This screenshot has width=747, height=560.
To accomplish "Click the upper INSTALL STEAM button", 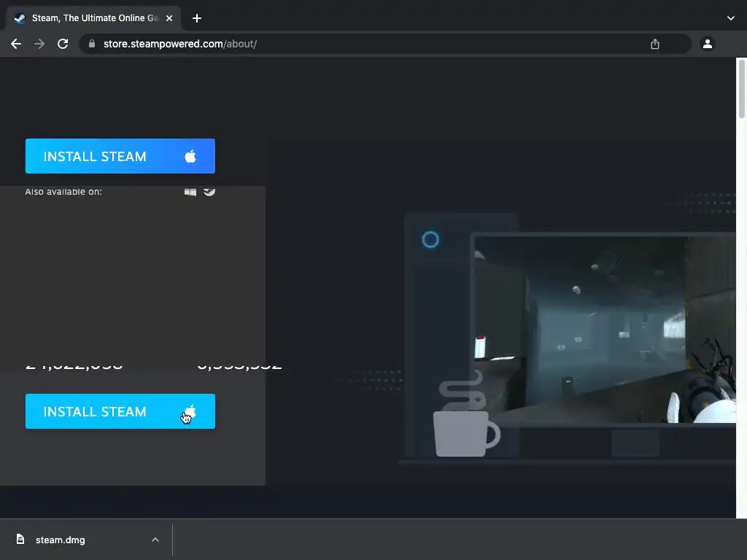I will (120, 156).
